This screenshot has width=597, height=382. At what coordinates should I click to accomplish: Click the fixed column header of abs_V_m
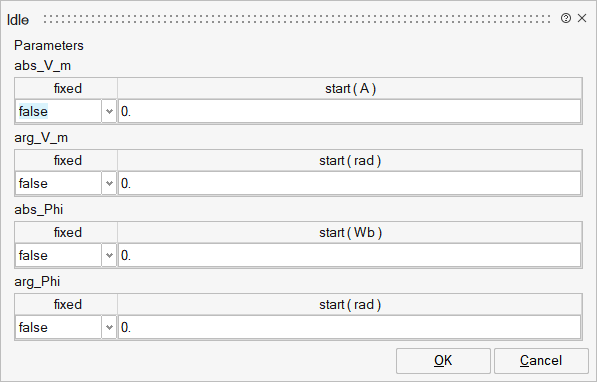coord(66,88)
